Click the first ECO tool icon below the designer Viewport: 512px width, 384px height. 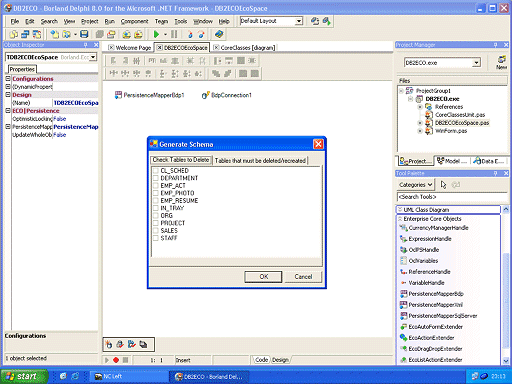point(109,344)
